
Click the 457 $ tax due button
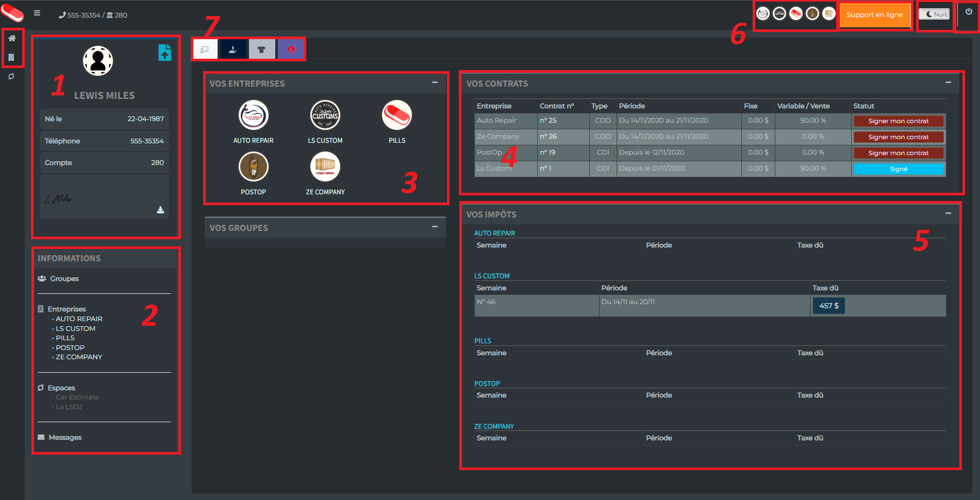(x=829, y=306)
